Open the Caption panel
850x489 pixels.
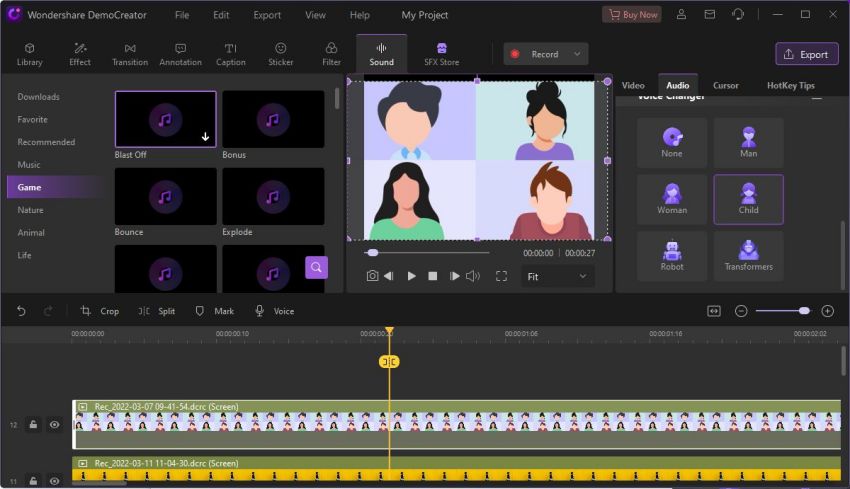(230, 54)
